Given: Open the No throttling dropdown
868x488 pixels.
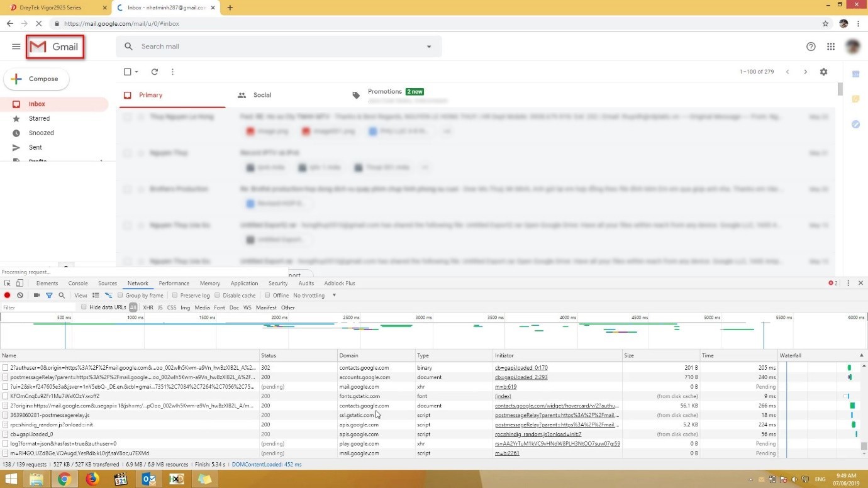Looking at the screenshot, I should (314, 295).
